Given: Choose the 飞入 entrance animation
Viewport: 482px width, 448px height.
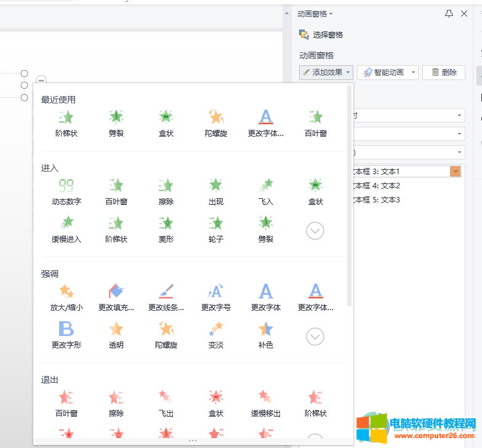Looking at the screenshot, I should coord(265,190).
